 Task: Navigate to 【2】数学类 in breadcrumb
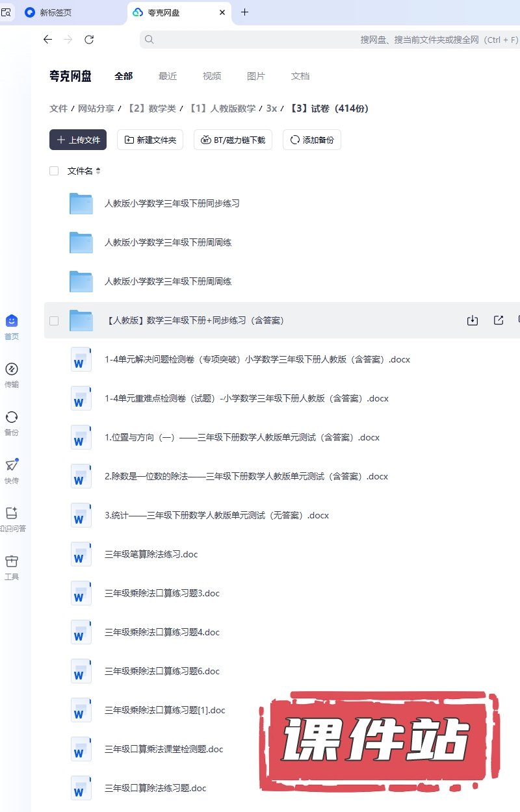(151, 108)
